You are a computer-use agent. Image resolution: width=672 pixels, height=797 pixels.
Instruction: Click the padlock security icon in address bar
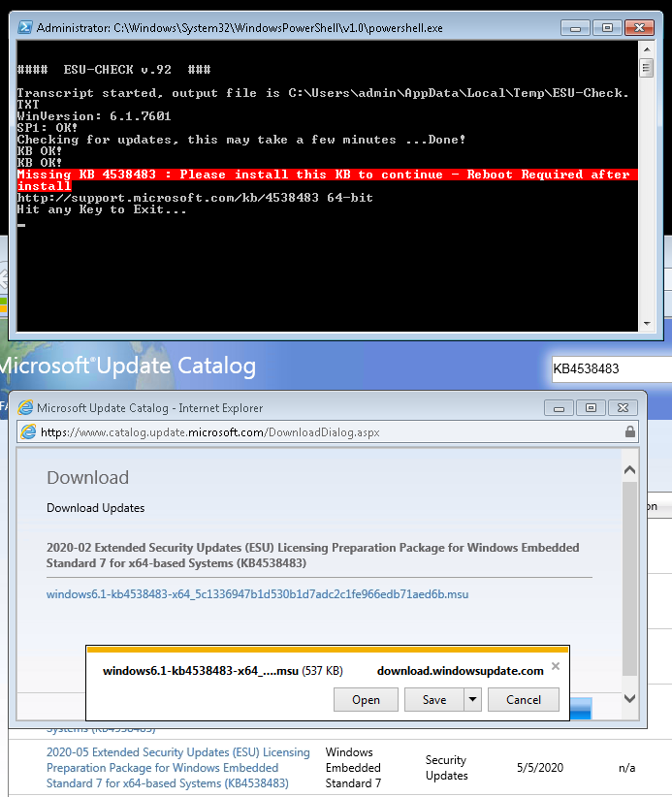click(629, 432)
